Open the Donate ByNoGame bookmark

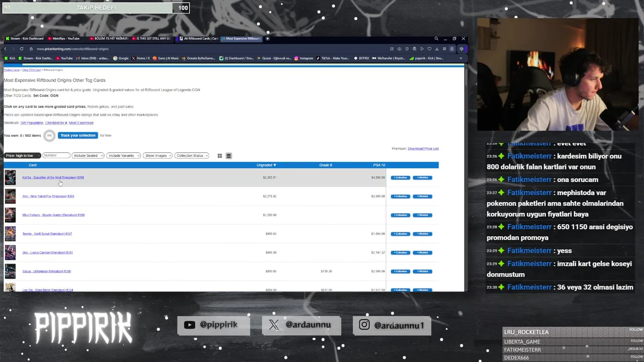pyautogui.click(x=199, y=58)
